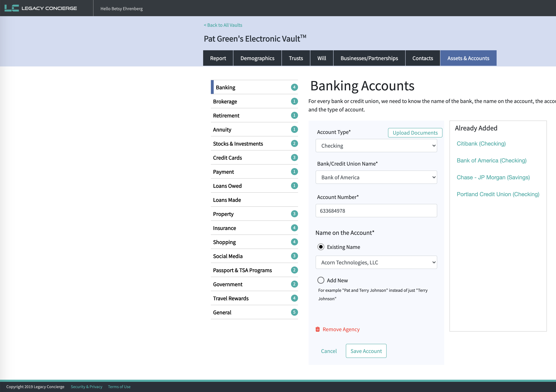
Task: Click the Upload Documents button
Action: 415,133
